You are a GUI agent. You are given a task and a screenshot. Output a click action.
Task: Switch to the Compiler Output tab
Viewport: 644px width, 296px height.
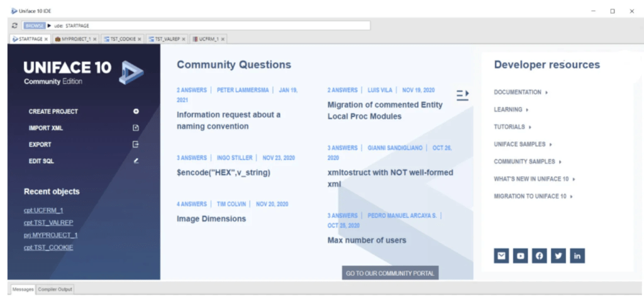point(55,290)
